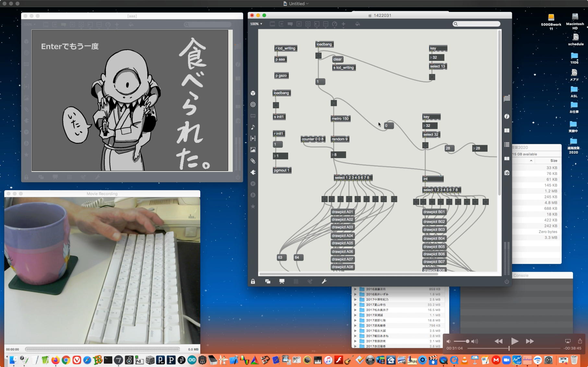Toggle the lock in the 1422031 patcher
This screenshot has height=367, width=588.
pos(253,281)
